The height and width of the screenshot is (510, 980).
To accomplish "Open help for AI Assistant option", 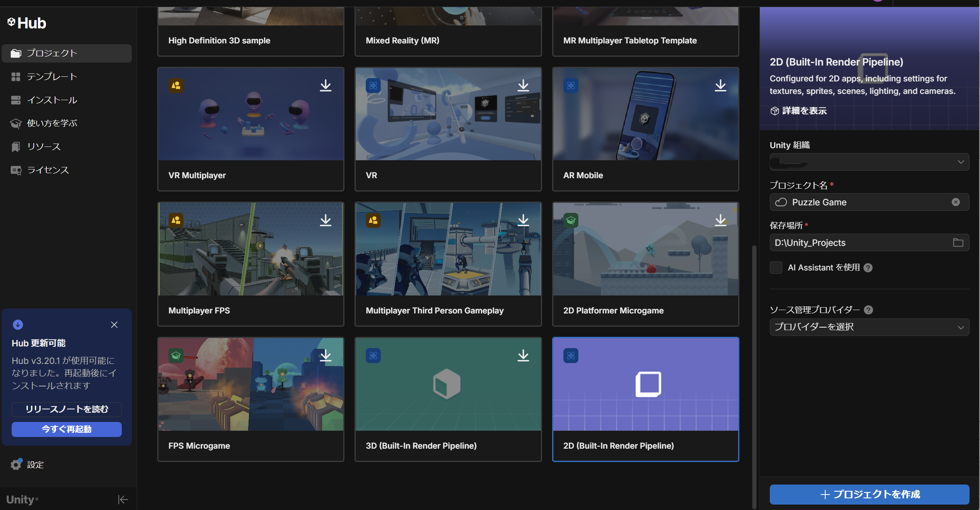I will pyautogui.click(x=868, y=268).
